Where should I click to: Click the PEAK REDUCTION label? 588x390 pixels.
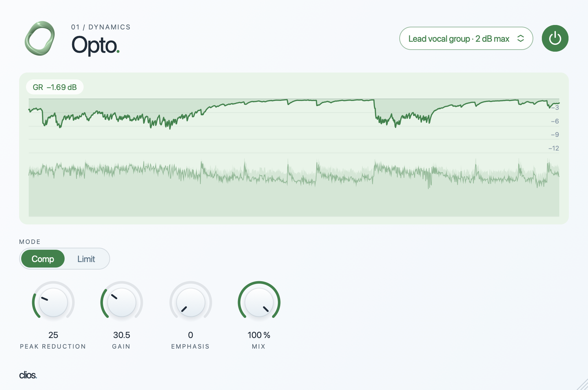(x=53, y=347)
